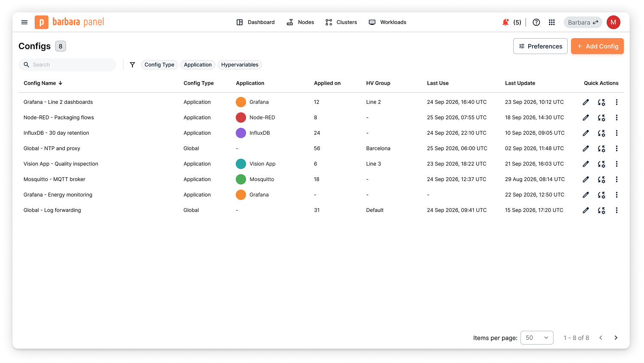Click the HV Group column header
Screen dimensions: 644x363
click(378, 83)
